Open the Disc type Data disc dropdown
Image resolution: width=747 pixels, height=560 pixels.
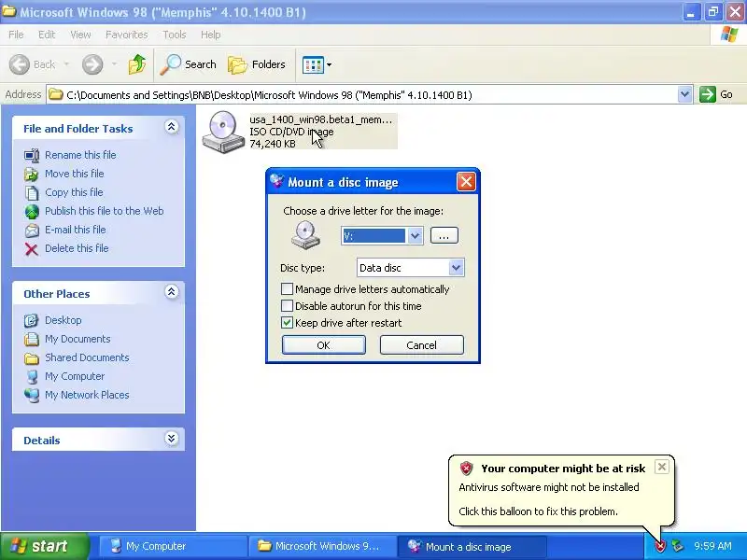pyautogui.click(x=456, y=268)
